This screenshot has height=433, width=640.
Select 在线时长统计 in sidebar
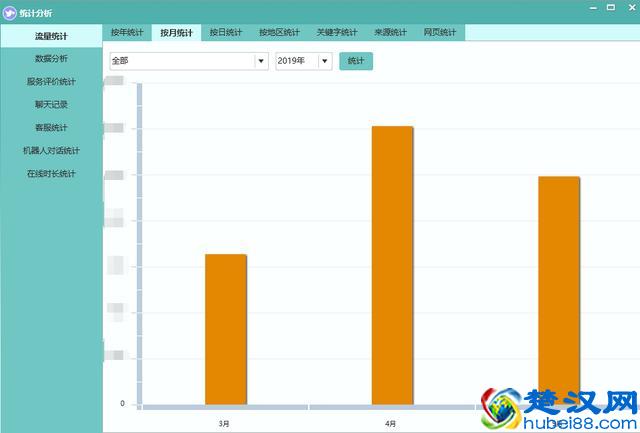tap(51, 174)
